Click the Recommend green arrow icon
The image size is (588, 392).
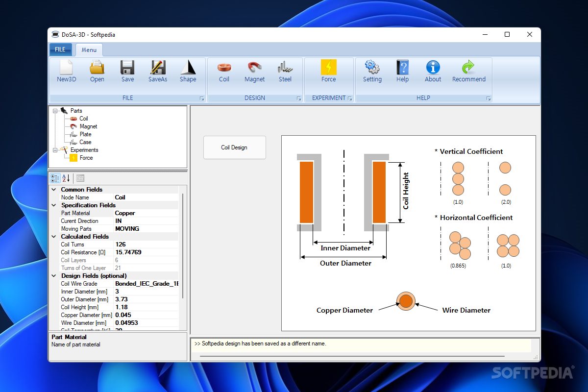[x=469, y=67]
